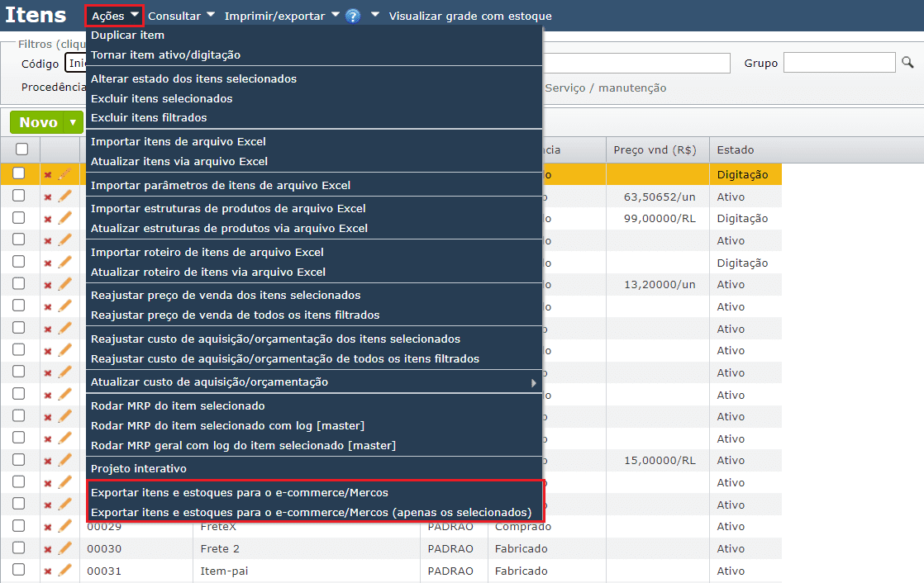Edit the highlighted Digitação row via pencil icon
This screenshot has width=924, height=583.
pyautogui.click(x=65, y=174)
